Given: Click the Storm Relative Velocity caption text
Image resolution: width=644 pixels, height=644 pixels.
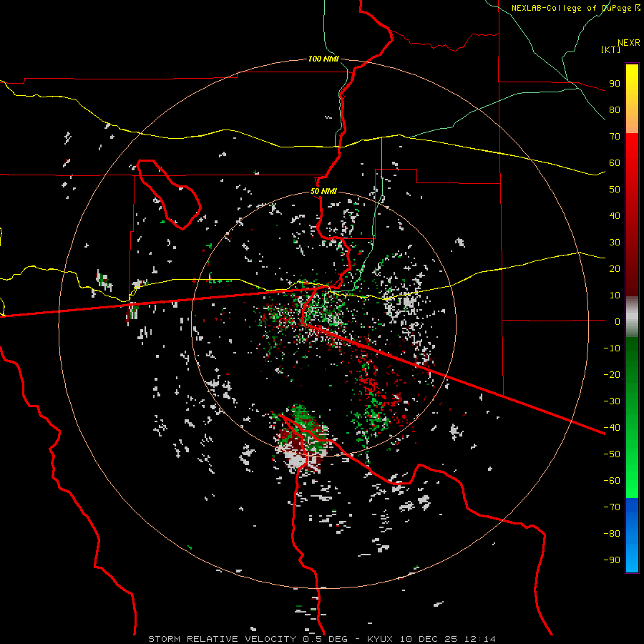Looking at the screenshot, I should tap(321, 639).
